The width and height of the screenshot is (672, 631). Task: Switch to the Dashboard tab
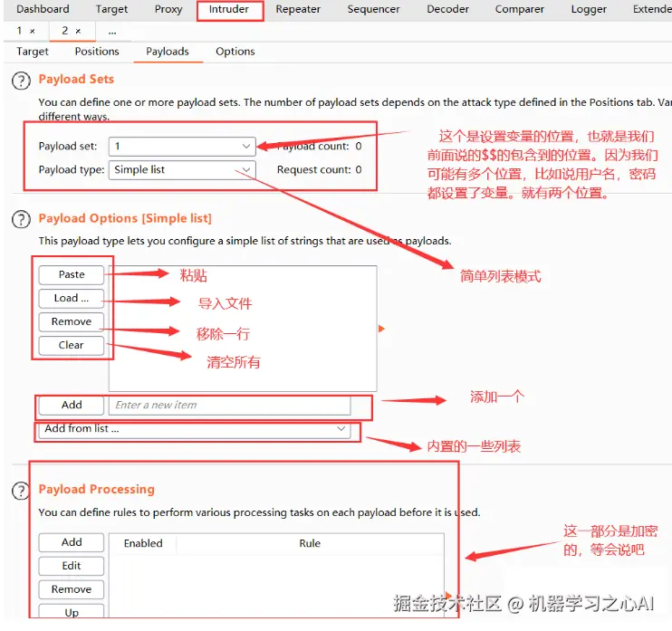[43, 9]
